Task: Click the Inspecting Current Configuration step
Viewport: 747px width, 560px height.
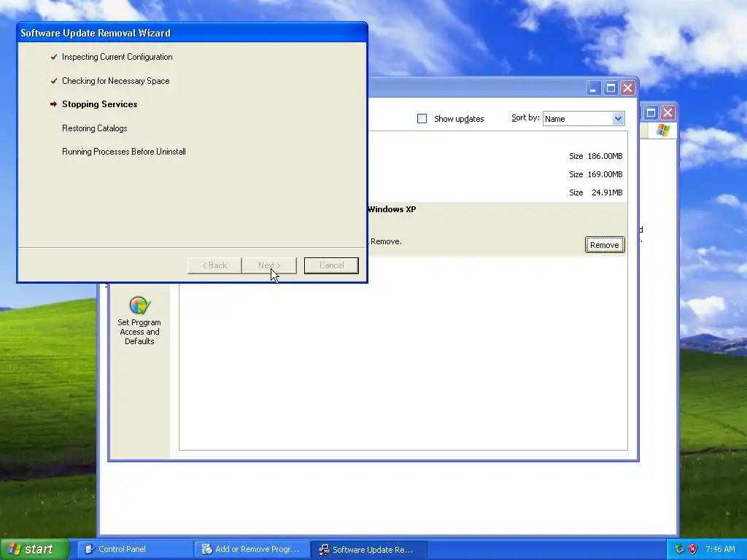Action: click(117, 57)
